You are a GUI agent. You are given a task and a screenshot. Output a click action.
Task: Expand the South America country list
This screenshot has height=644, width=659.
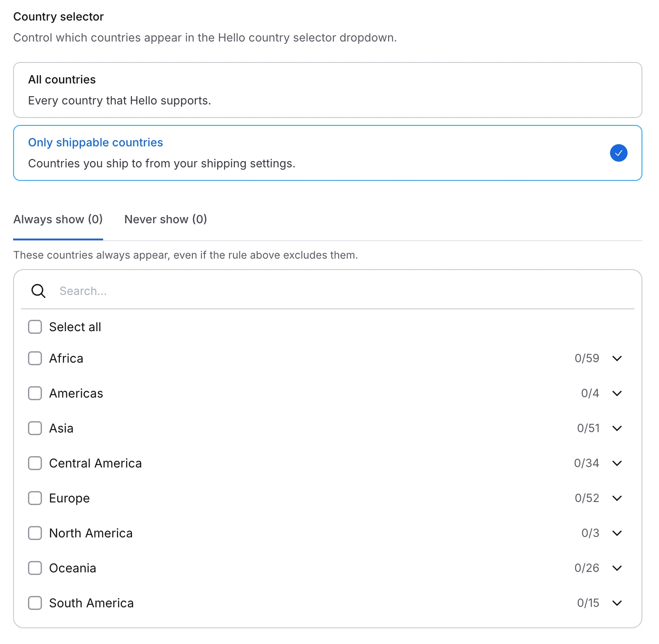point(617,603)
